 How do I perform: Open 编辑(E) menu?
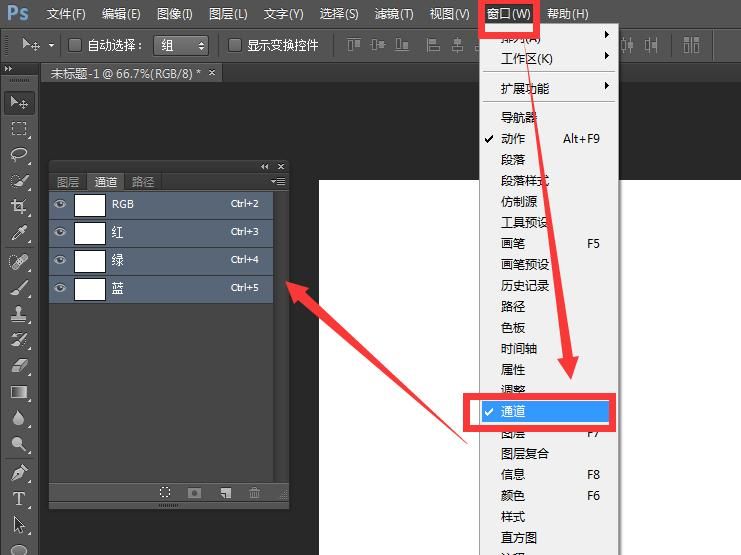pos(121,14)
